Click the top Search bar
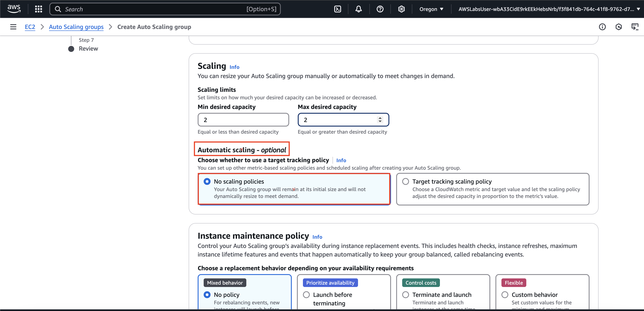Screen dimensions: 644x311 pyautogui.click(x=165, y=9)
